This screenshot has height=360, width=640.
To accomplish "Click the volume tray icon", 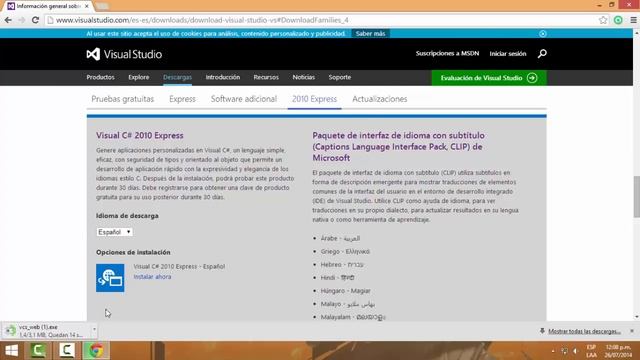I will coord(575,351).
